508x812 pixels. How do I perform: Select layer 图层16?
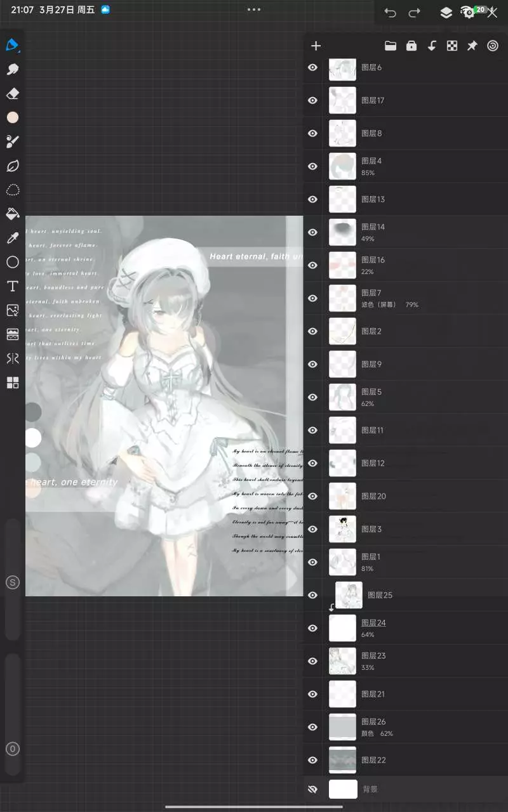(x=406, y=265)
